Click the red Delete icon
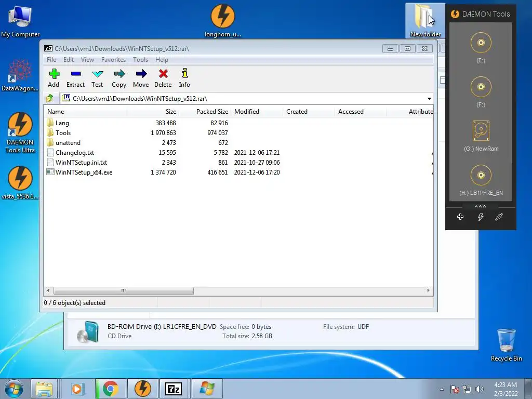 point(163,78)
